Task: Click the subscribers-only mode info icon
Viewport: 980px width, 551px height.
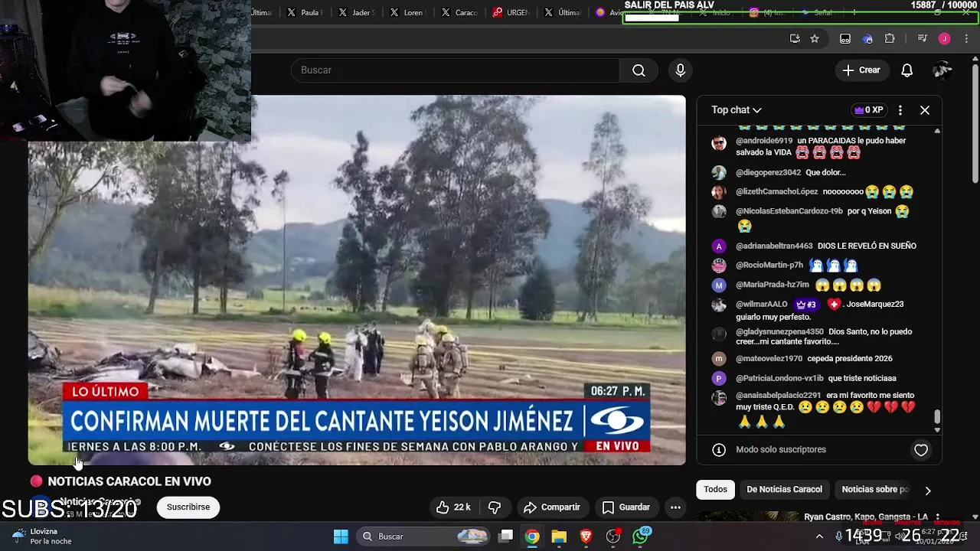Action: [x=719, y=450]
